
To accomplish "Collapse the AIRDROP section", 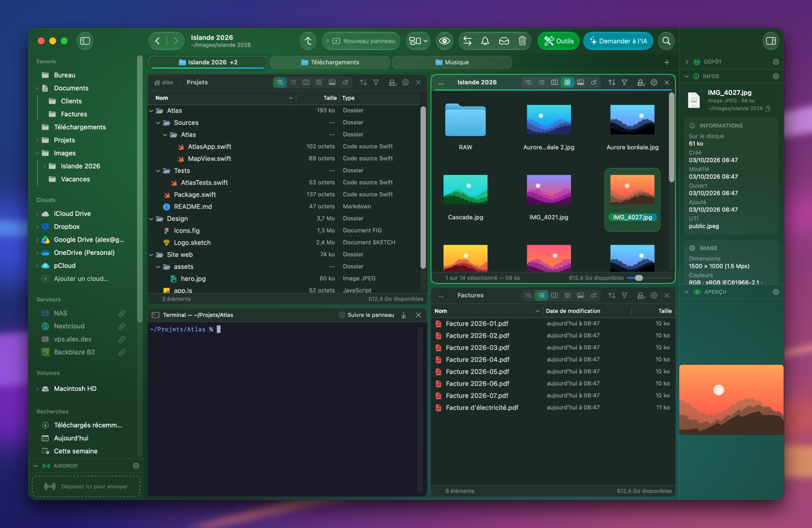I will coord(36,466).
